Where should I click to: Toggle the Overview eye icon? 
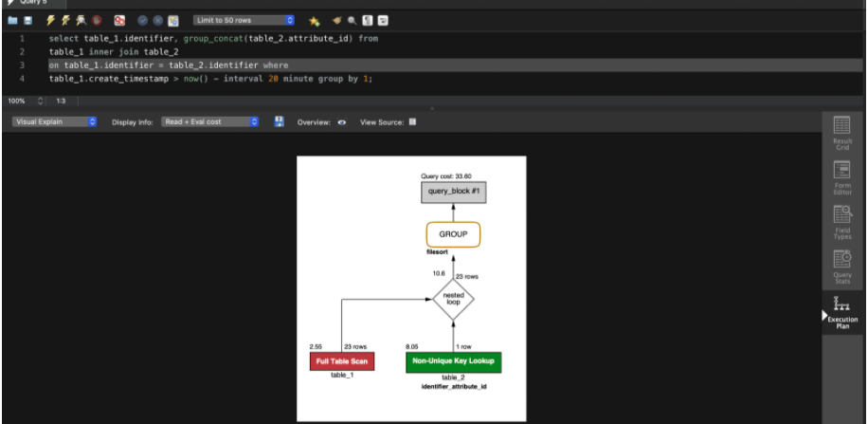(341, 122)
